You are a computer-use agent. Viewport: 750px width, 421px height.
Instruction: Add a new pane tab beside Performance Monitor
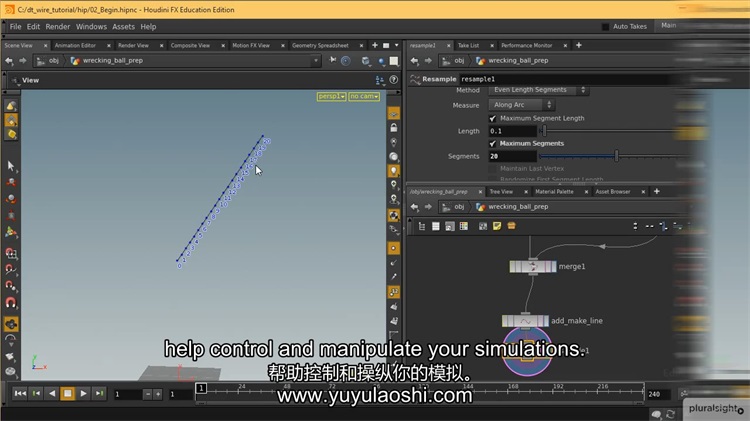click(x=579, y=45)
